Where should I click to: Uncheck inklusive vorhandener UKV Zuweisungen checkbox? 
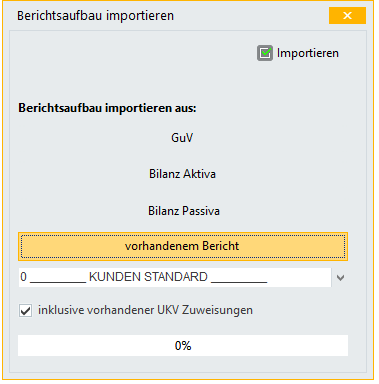coord(25,310)
